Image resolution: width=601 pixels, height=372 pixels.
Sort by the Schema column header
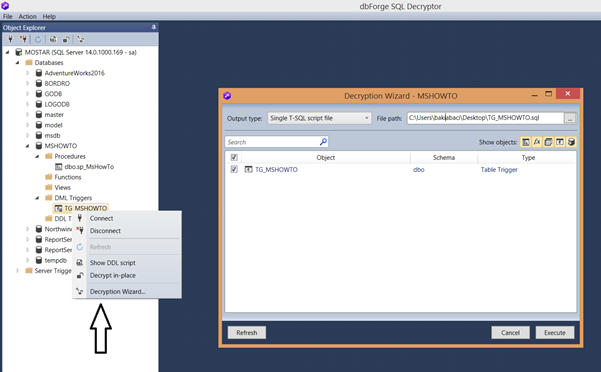pos(444,157)
